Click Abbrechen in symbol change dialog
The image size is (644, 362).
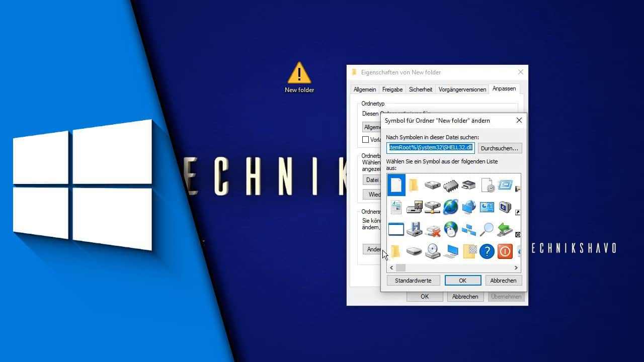click(503, 281)
